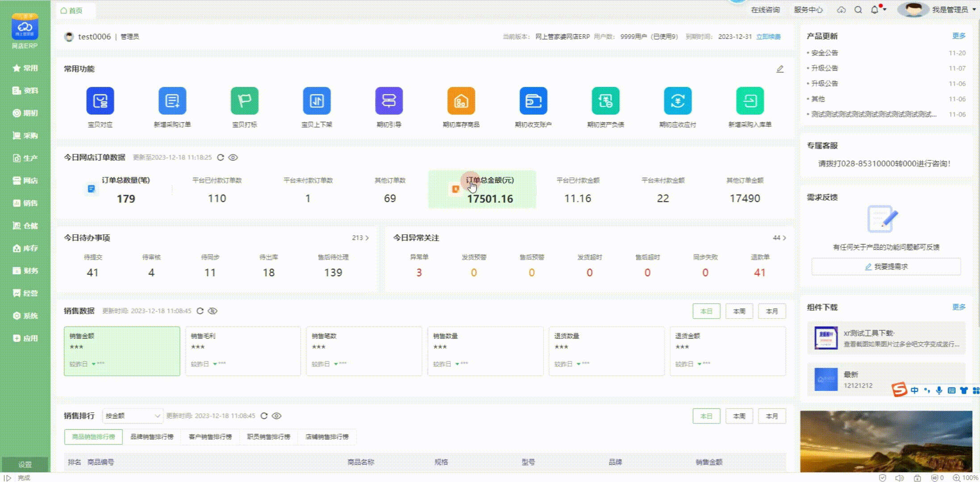
Task: Refresh 今日网店订单数据 with the reload icon
Action: point(221,158)
